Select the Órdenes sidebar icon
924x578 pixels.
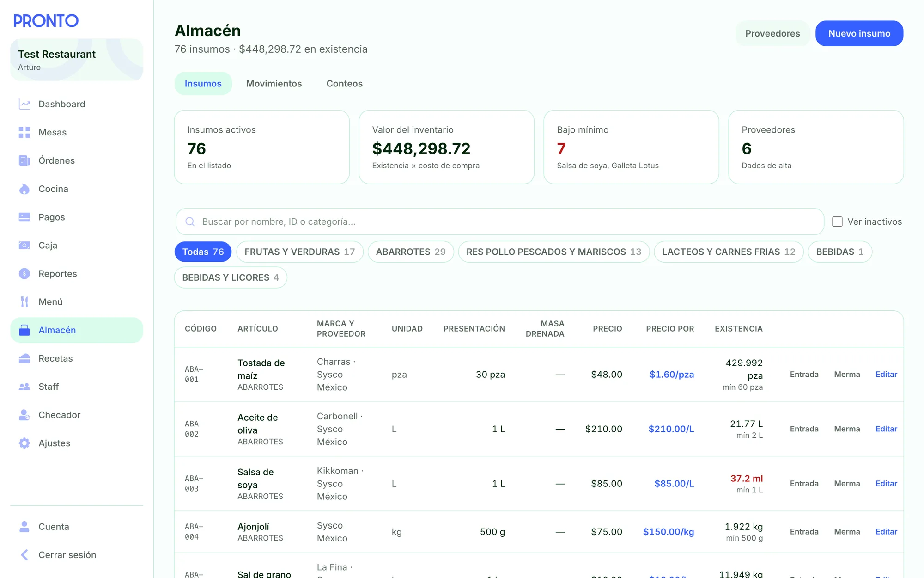24,160
